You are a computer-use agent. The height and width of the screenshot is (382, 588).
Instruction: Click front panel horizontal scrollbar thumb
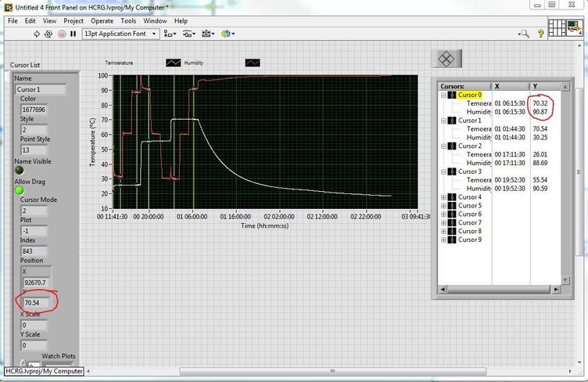coord(333,371)
